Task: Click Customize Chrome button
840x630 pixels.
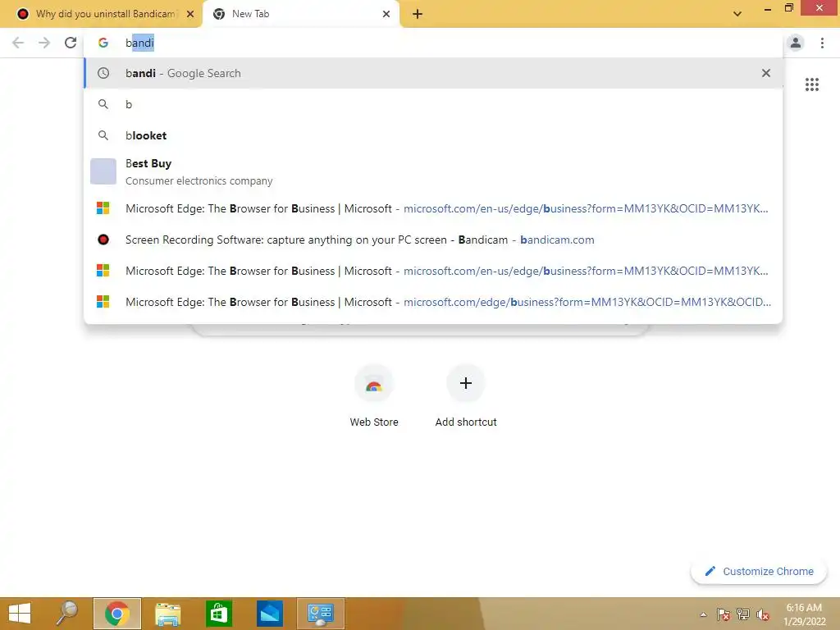Action: [x=759, y=571]
